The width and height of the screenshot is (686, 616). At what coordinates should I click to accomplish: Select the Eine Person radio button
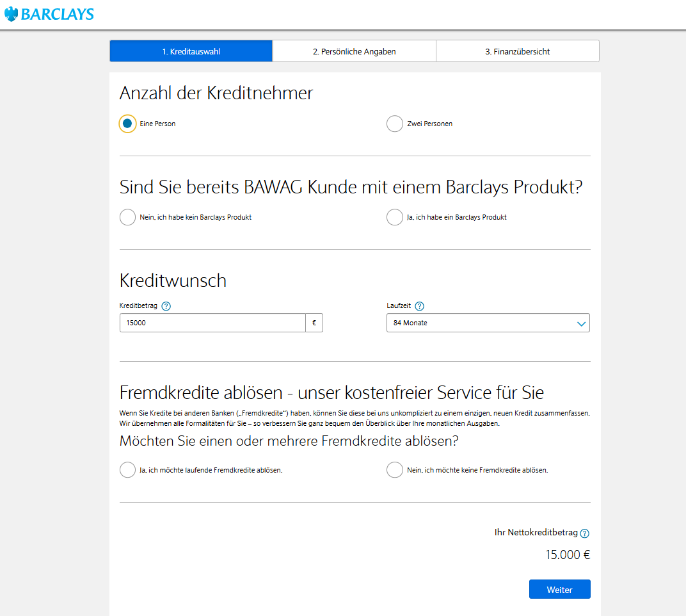click(127, 124)
